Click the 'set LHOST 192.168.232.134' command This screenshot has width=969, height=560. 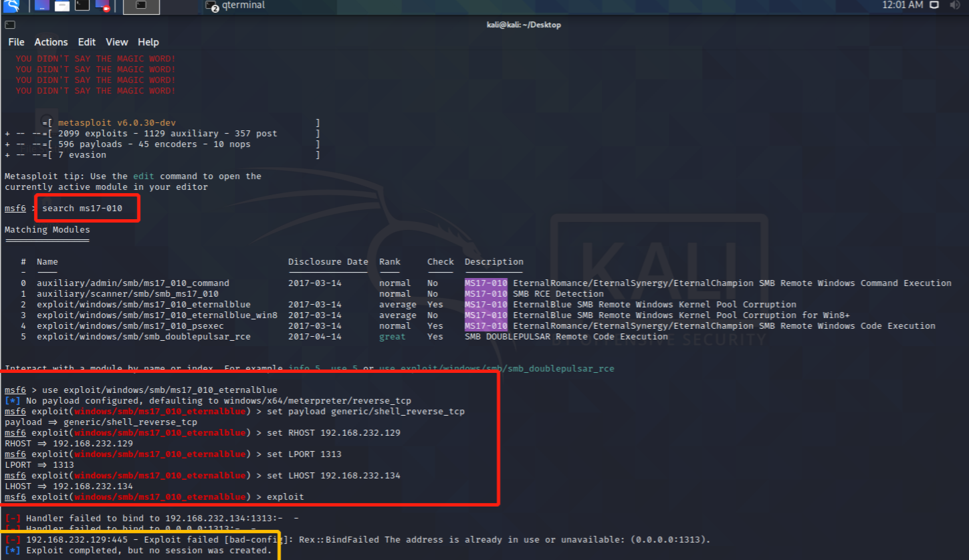tap(334, 476)
